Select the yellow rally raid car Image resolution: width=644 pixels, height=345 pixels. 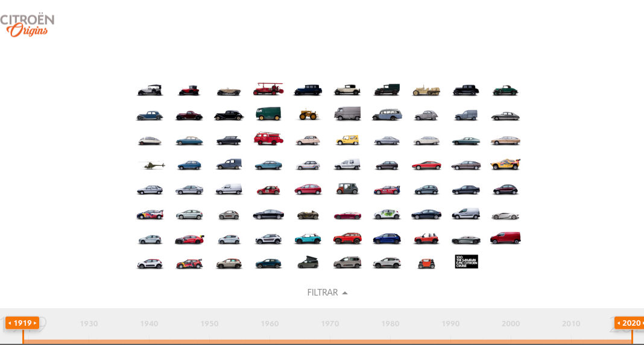(x=505, y=164)
